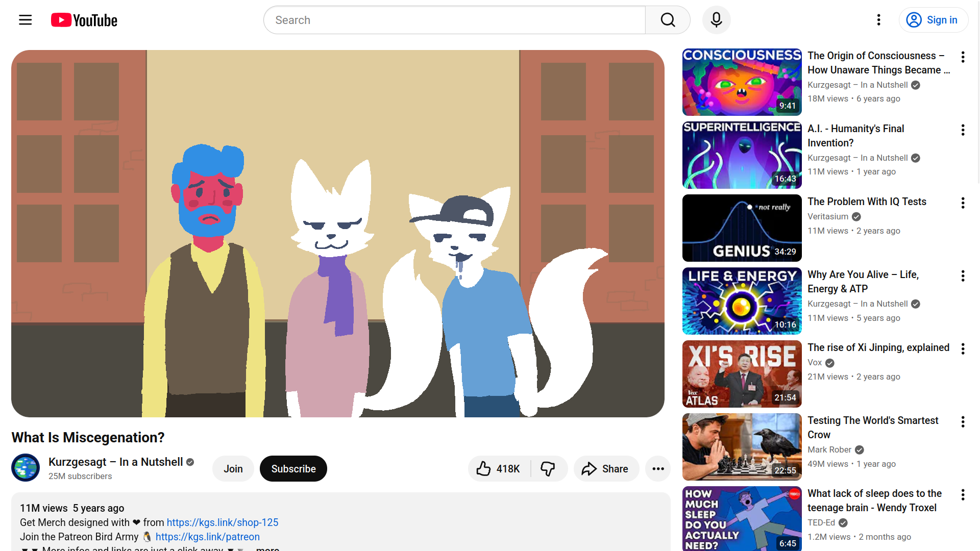Open the kgs.link/patreon link

(x=207, y=537)
